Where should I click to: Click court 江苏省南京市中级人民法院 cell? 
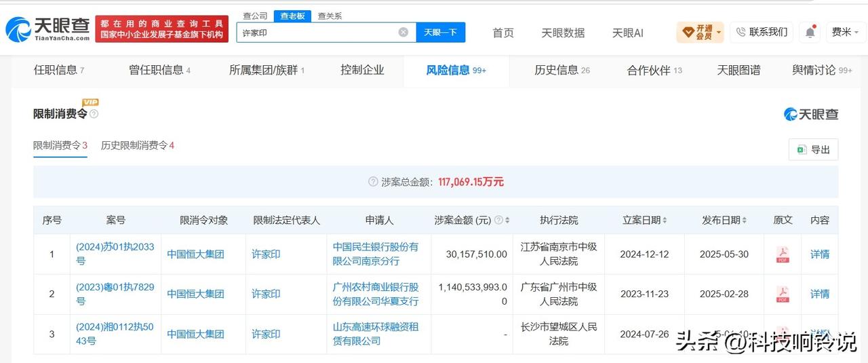click(x=559, y=254)
